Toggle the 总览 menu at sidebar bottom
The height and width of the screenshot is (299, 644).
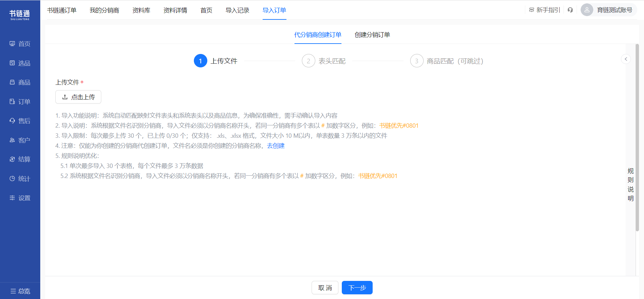[20, 291]
